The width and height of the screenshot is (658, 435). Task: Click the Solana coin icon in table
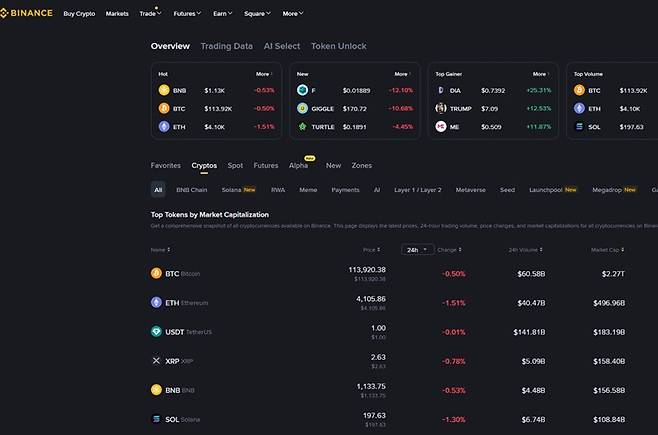pyautogui.click(x=156, y=418)
